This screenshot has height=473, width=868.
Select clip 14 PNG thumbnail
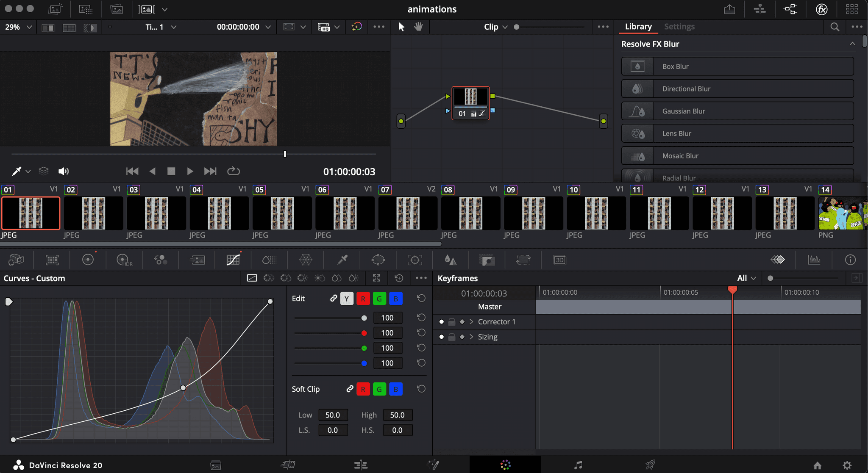coord(842,213)
